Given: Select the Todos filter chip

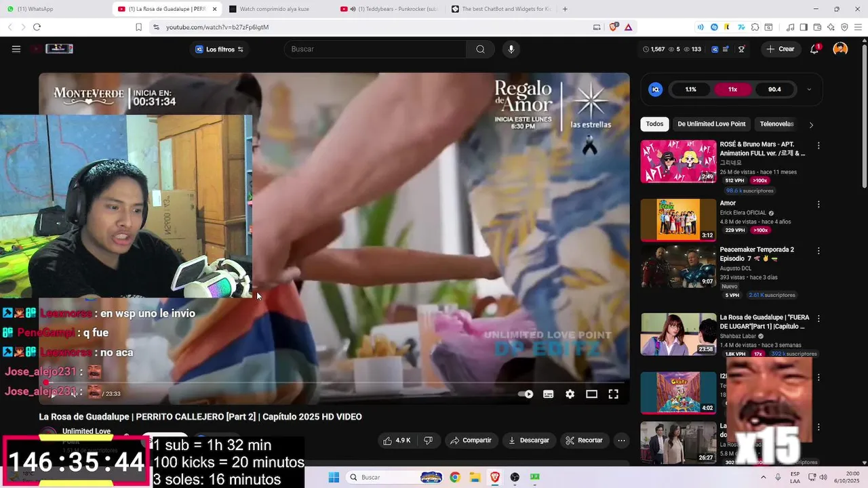Looking at the screenshot, I should pos(654,124).
